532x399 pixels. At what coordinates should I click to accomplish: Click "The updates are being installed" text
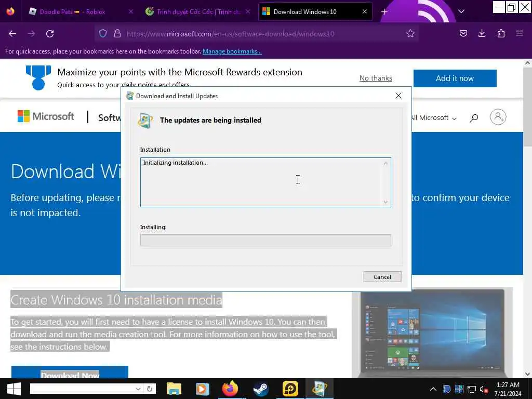pyautogui.click(x=211, y=120)
